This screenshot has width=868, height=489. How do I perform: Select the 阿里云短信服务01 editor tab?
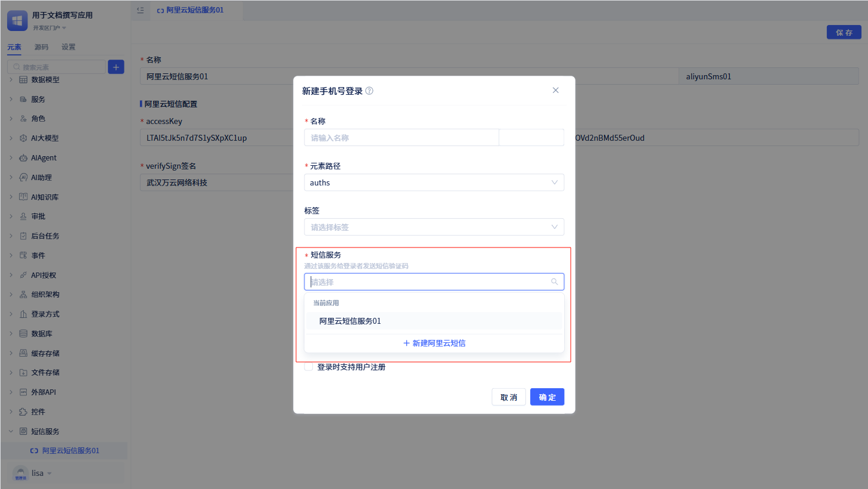[191, 10]
